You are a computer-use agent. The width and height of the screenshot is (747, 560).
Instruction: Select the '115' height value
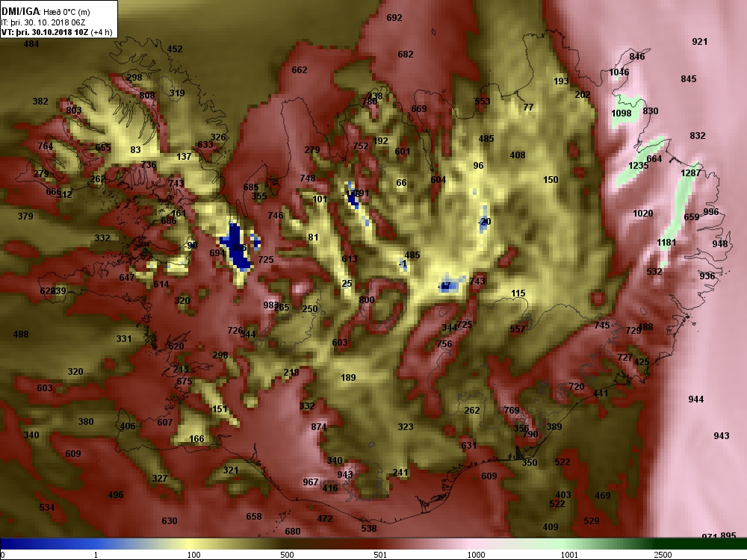(x=518, y=293)
